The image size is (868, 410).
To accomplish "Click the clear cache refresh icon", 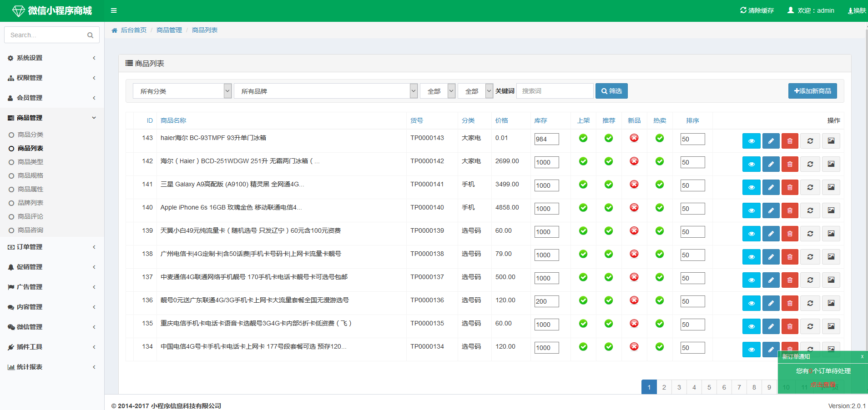I will pyautogui.click(x=743, y=10).
